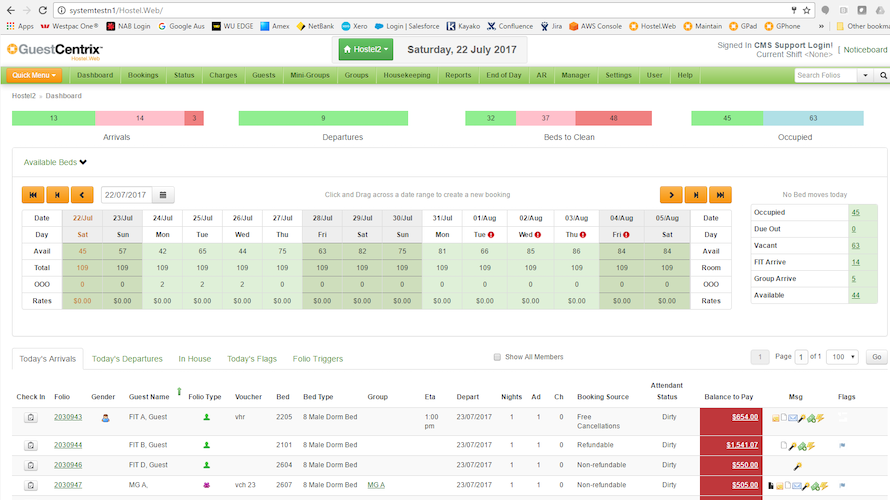The height and width of the screenshot is (500, 890).
Task: Open the Hostel2 property dropdown
Action: click(x=366, y=49)
